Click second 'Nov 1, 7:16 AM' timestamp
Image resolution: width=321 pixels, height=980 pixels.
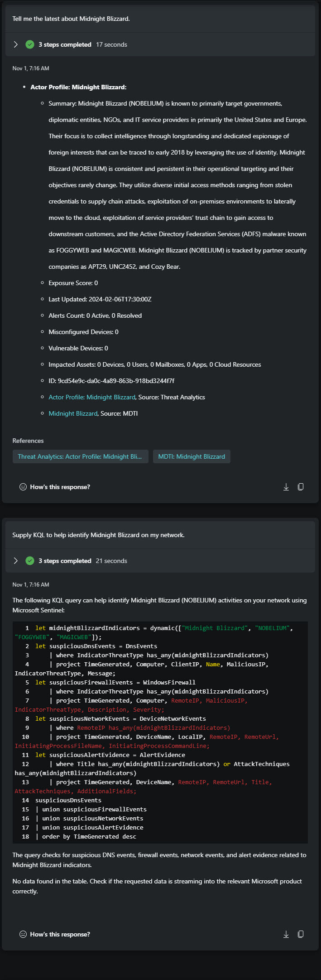coord(31,584)
